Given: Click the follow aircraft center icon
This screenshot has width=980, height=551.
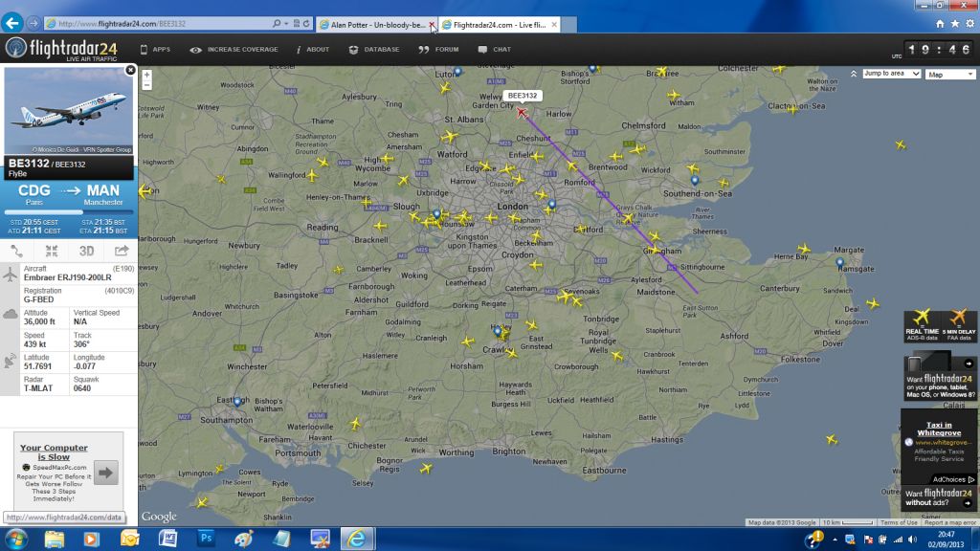Looking at the screenshot, I should pyautogui.click(x=52, y=252).
